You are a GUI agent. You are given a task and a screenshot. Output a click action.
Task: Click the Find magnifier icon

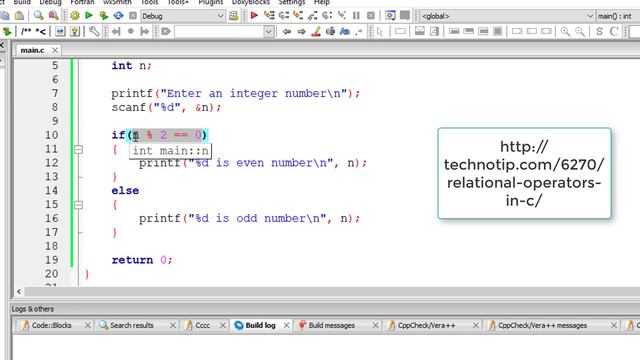[38, 16]
